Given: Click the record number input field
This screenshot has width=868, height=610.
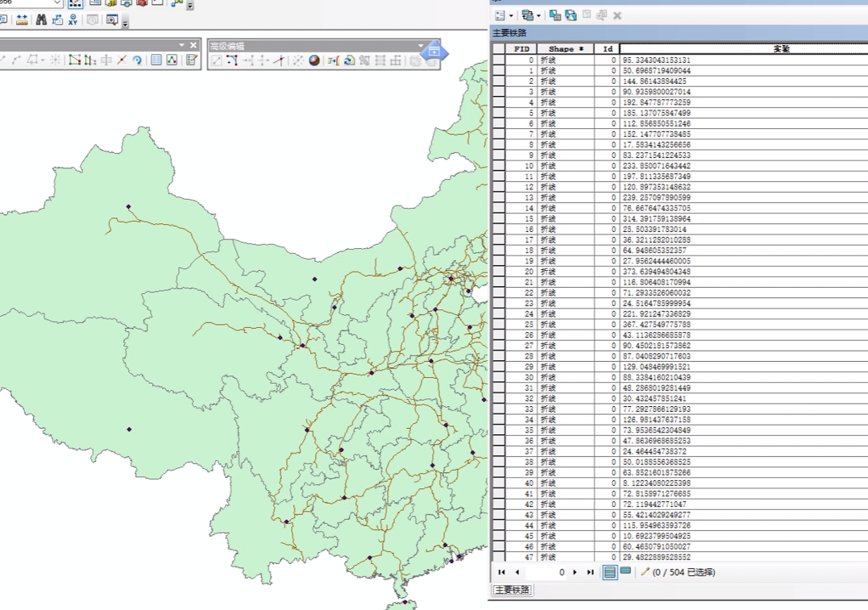Looking at the screenshot, I should (x=546, y=572).
